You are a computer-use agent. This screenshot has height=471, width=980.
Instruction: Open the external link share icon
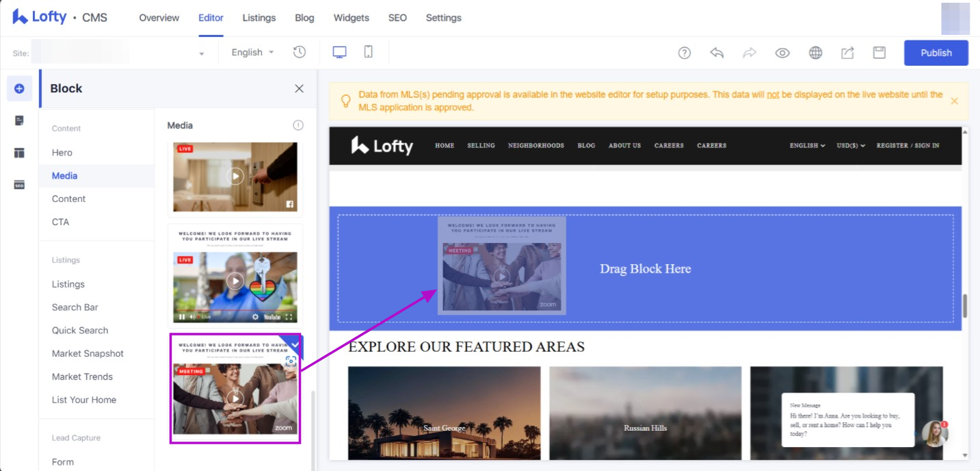[847, 53]
